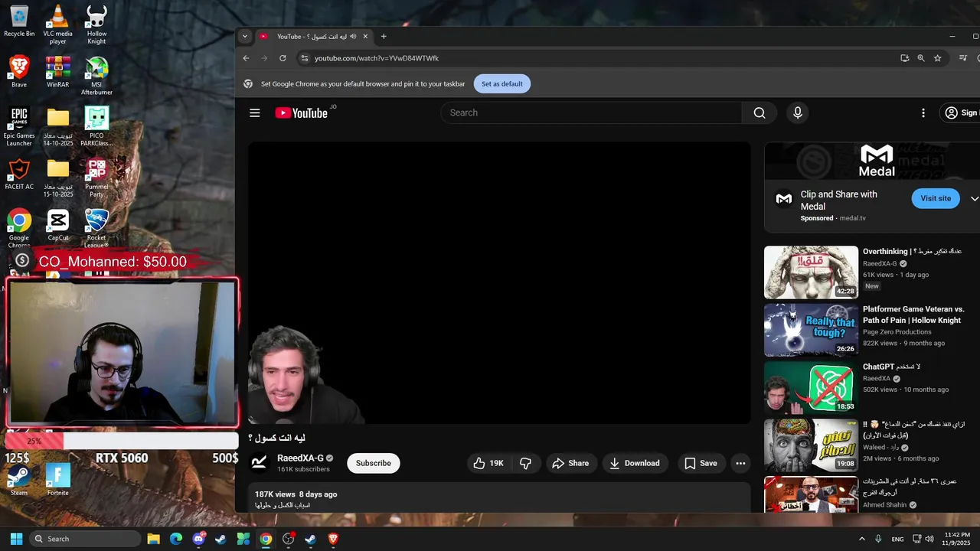Launch Brave browser from the desktop
This screenshot has width=980, height=551.
19,72
